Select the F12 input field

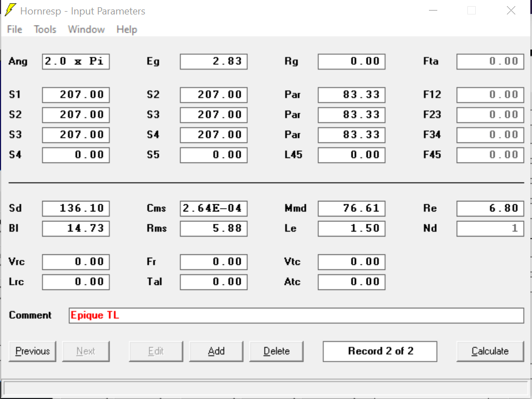[x=490, y=95]
